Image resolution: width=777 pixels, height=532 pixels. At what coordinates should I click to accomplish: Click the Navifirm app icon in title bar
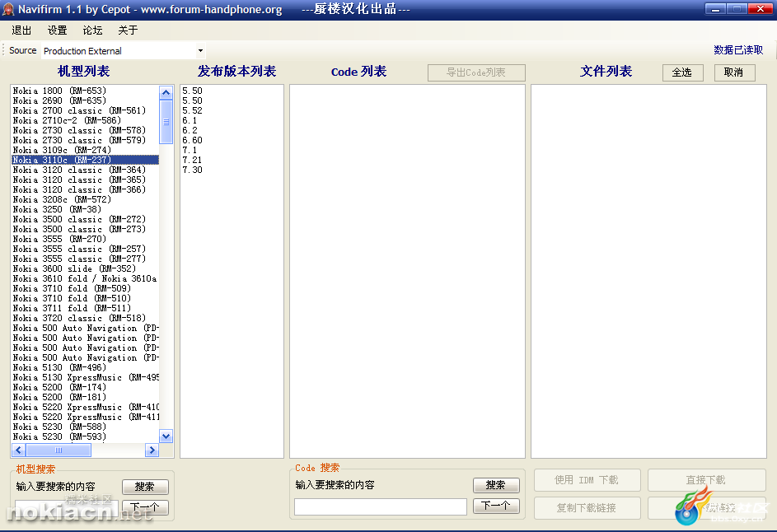click(x=8, y=9)
